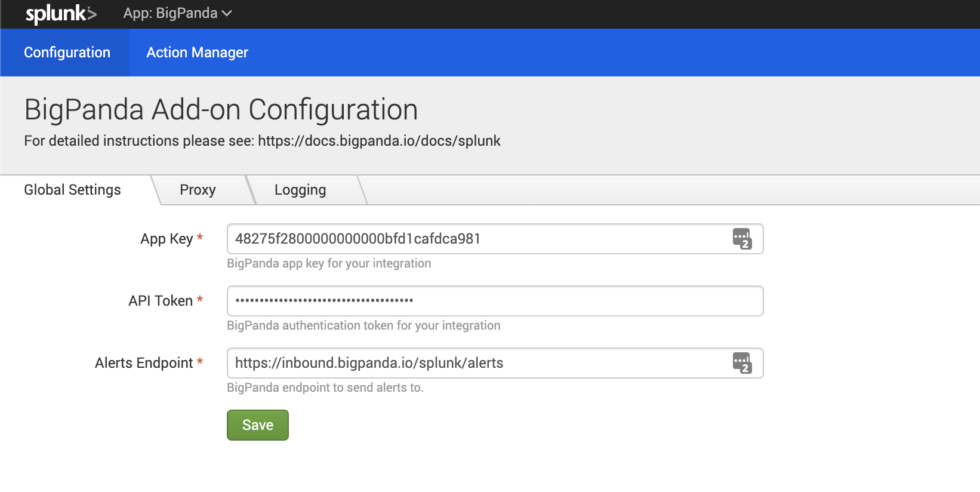The width and height of the screenshot is (980, 492).
Task: Click the password manager icon in App Key field
Action: click(742, 239)
